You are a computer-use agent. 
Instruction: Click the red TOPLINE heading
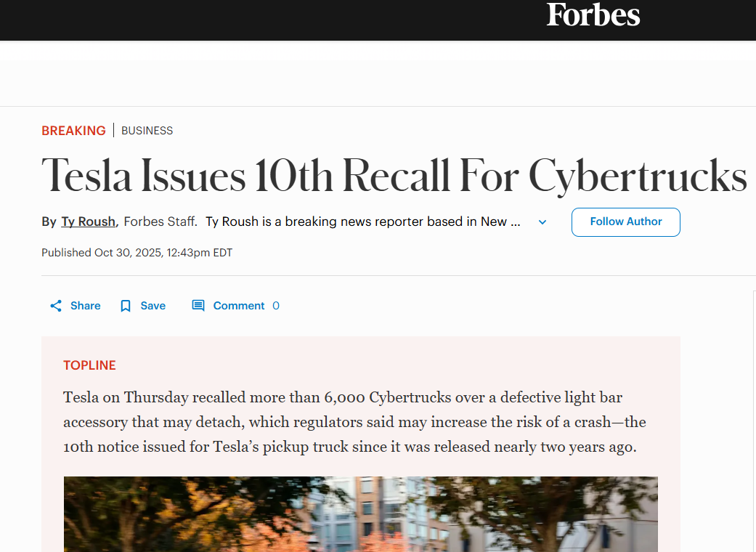(89, 365)
